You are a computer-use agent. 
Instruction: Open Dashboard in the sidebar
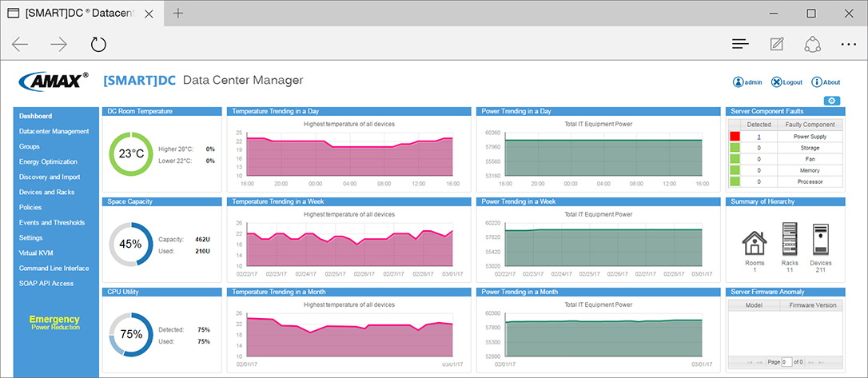tap(35, 116)
